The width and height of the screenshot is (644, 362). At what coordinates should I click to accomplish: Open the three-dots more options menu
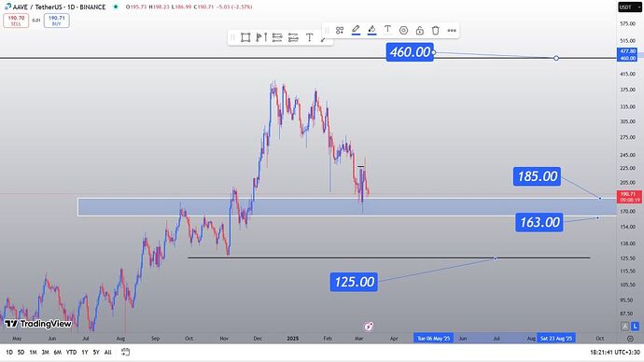tap(452, 31)
